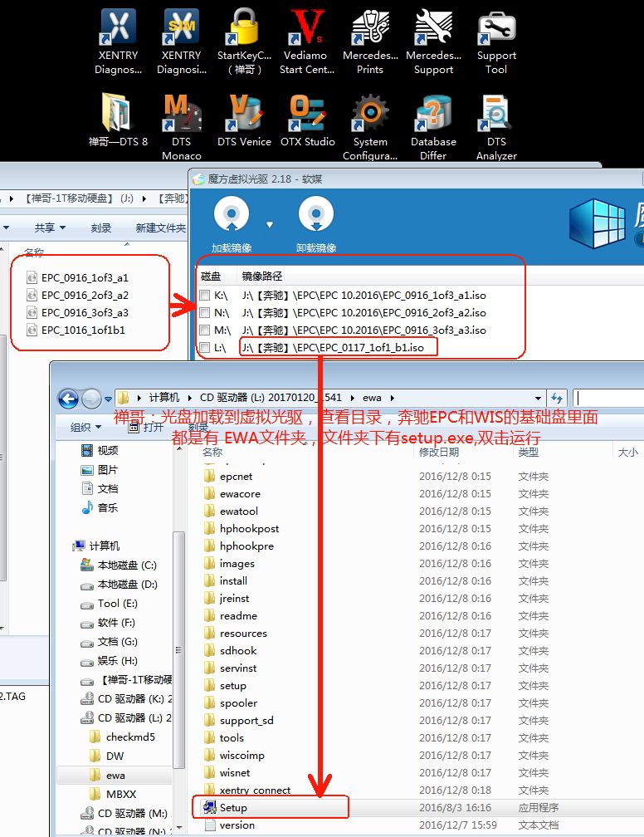Open Mercedes Prints desktop icon
Screen dimensions: 644x837
370,42
